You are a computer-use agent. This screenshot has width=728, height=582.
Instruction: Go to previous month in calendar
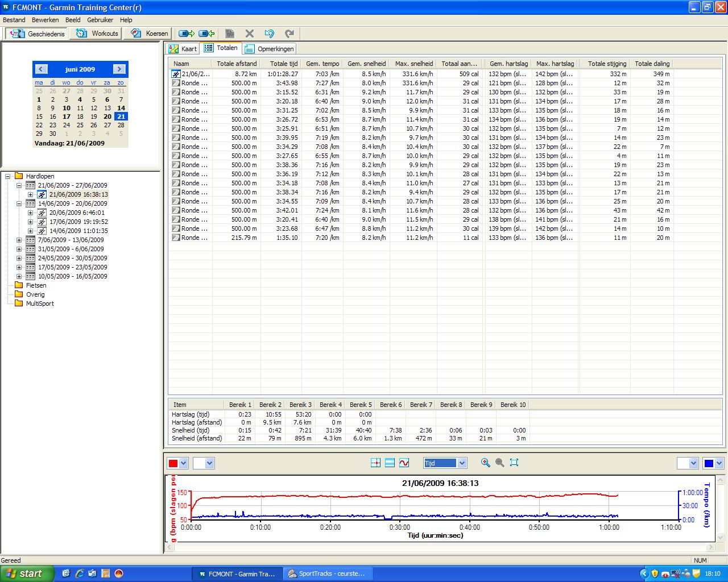(41, 69)
